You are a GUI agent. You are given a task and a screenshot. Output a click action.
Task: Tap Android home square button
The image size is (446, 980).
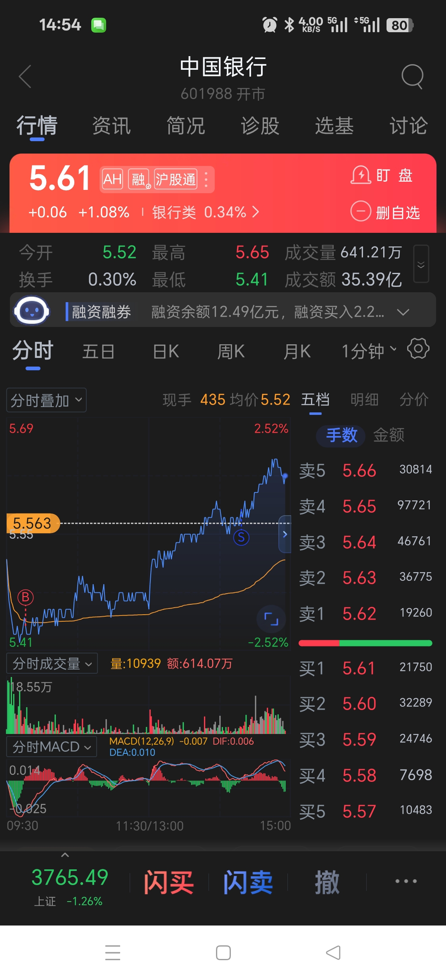coord(223,953)
